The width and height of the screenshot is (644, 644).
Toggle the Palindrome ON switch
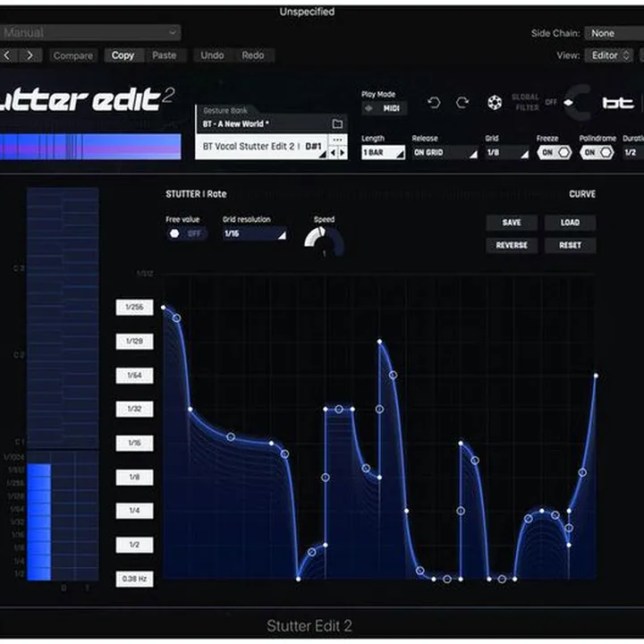[x=597, y=153]
